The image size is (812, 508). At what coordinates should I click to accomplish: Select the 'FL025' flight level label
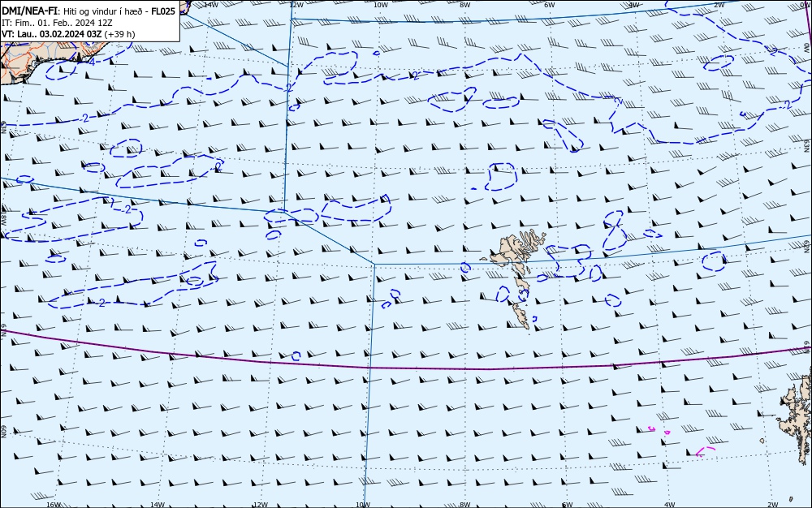pyautogui.click(x=163, y=11)
